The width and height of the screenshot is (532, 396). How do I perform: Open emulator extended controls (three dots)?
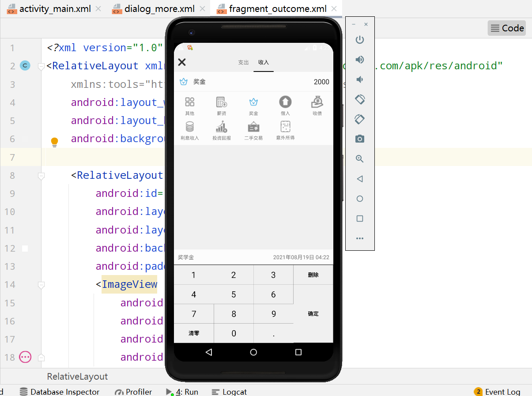(360, 238)
